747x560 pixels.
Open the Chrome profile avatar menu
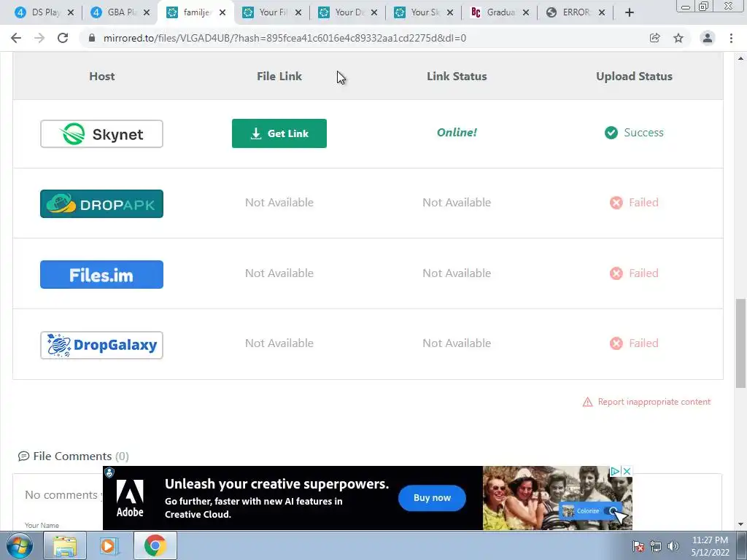(x=708, y=38)
